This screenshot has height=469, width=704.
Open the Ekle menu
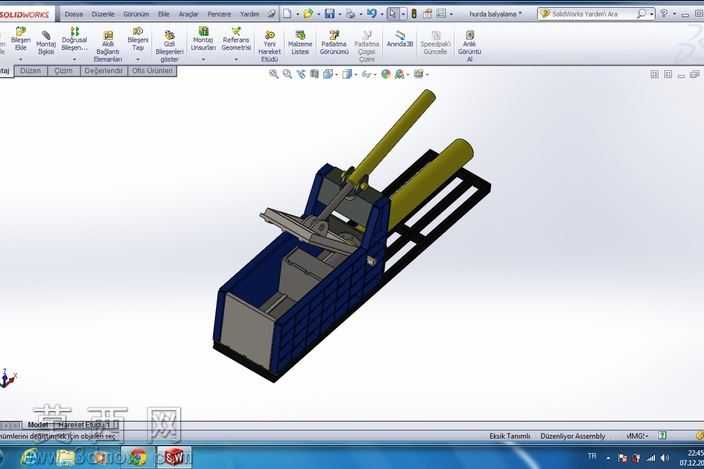tap(164, 14)
